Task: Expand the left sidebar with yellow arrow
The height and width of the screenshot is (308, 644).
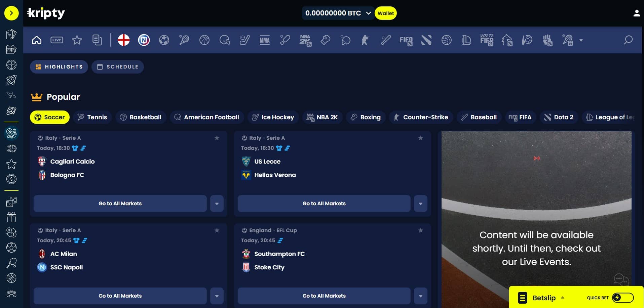Action: point(11,13)
